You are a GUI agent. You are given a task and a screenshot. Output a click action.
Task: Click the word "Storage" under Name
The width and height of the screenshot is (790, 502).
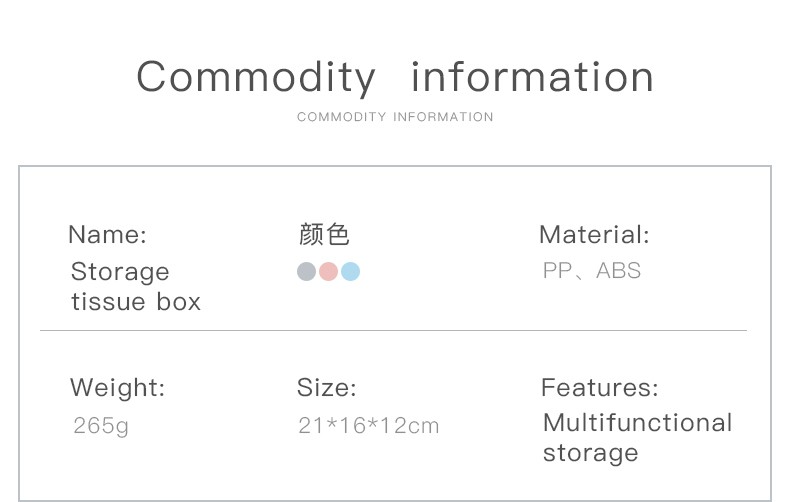[120, 272]
